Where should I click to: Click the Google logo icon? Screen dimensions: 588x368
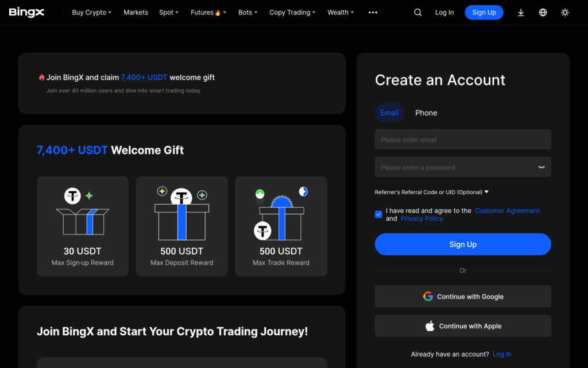click(x=428, y=296)
